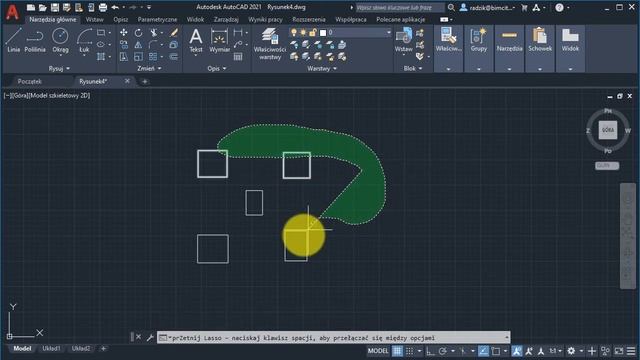Open the signed-in user radzik account menu
The width and height of the screenshot is (640, 360).
pyautogui.click(x=488, y=7)
